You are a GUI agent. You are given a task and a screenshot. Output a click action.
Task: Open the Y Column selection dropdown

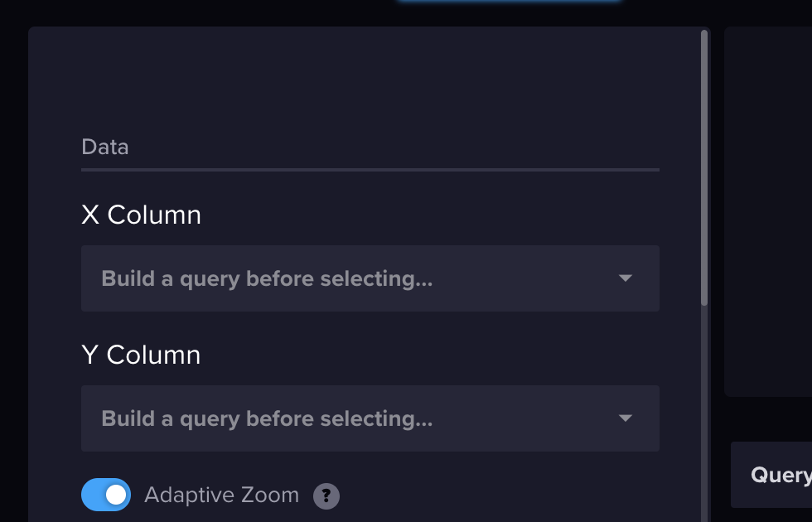(x=370, y=418)
